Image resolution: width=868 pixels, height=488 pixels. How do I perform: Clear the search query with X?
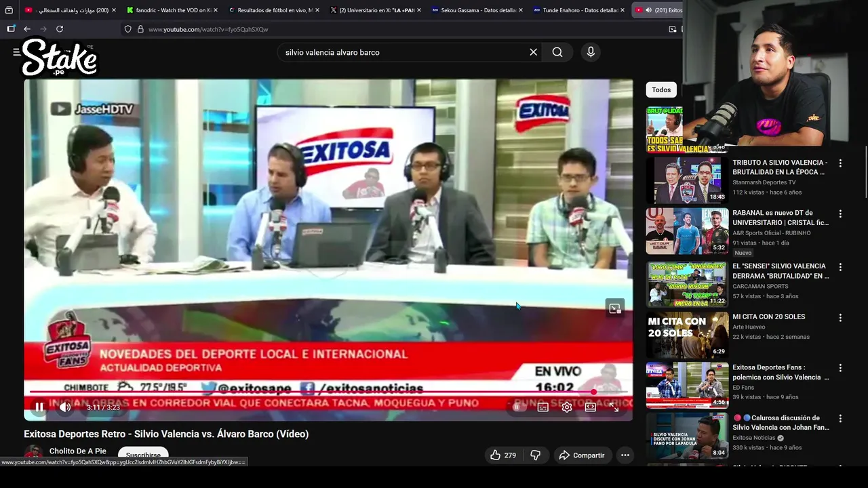[533, 52]
